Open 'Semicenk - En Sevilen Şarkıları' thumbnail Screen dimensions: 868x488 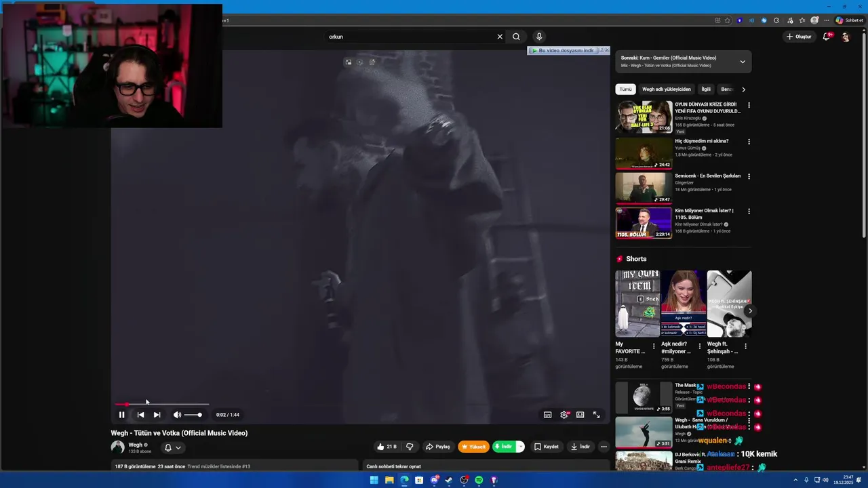(644, 188)
